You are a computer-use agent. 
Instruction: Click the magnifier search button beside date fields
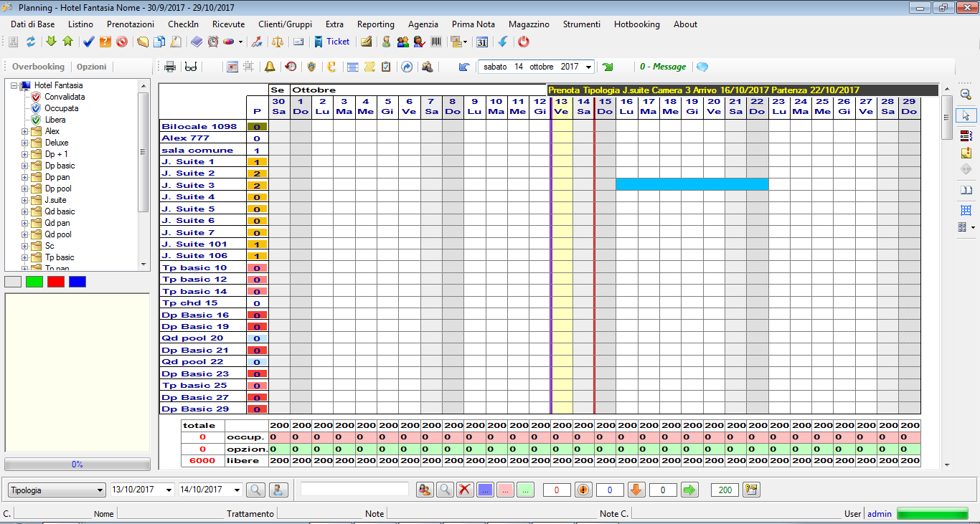click(x=255, y=490)
